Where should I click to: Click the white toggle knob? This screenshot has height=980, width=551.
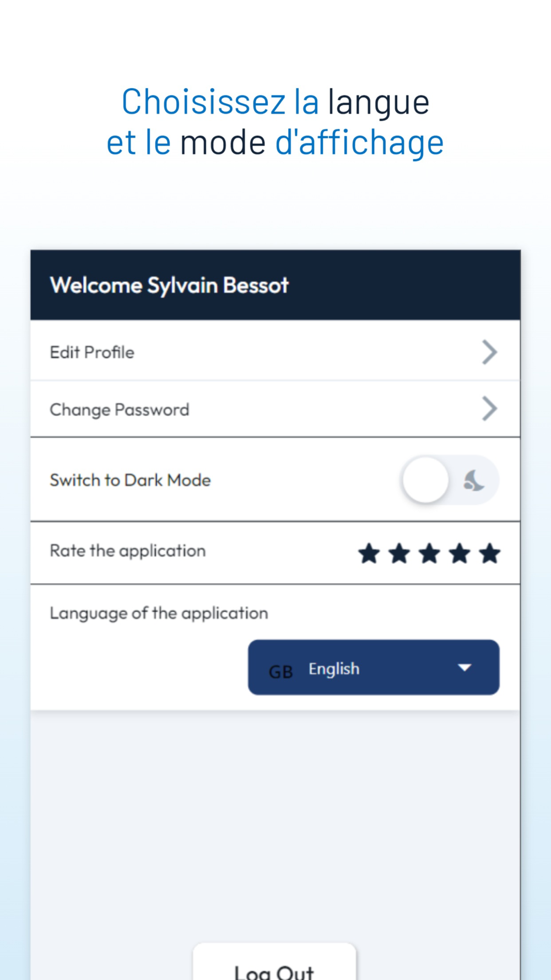click(425, 480)
